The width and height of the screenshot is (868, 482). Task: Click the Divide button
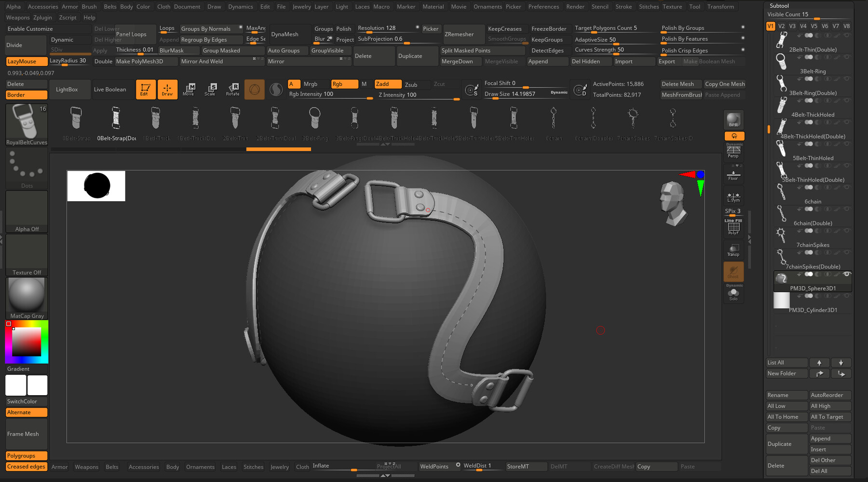click(27, 45)
